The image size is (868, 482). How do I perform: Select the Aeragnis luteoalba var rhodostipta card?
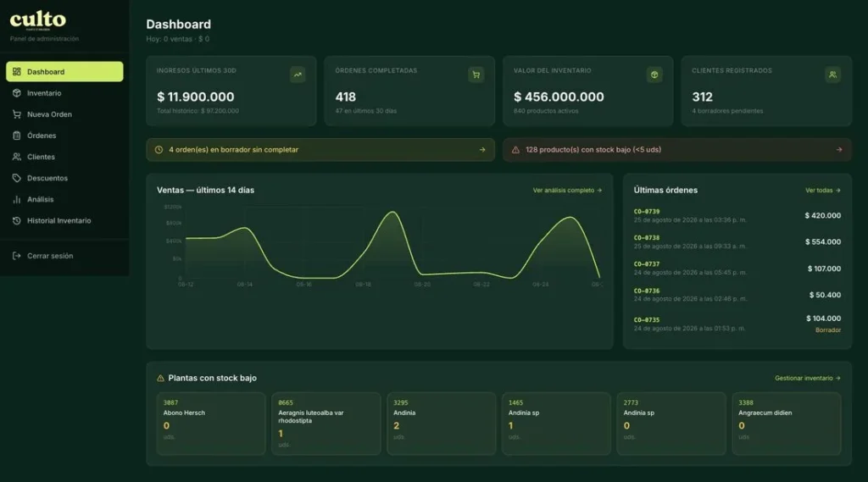[x=326, y=424]
